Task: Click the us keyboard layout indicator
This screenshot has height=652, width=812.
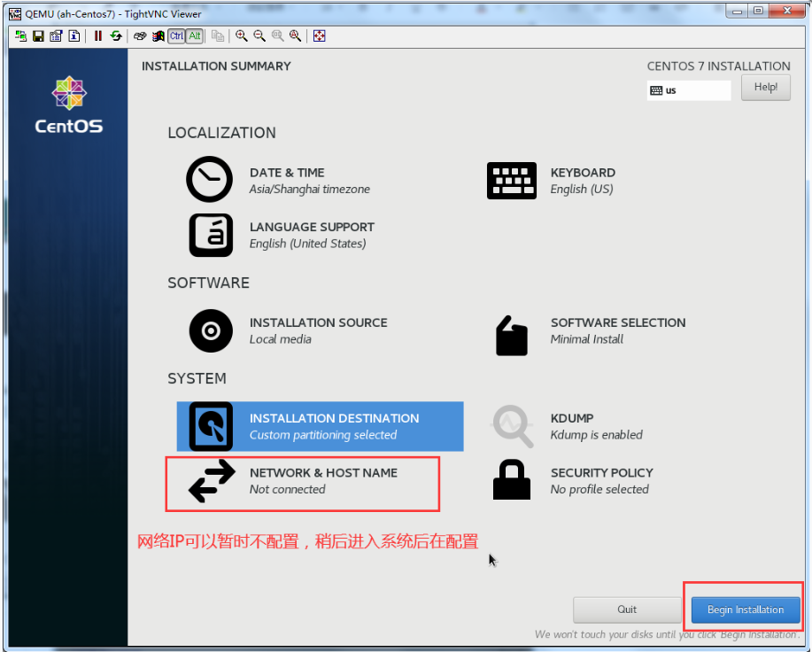Action: coord(688,90)
